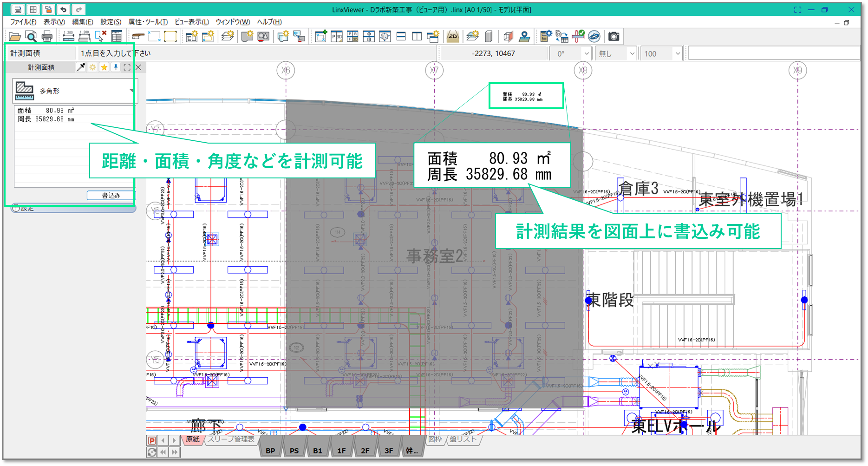
Task: Click the empty command input field
Action: pos(773,54)
